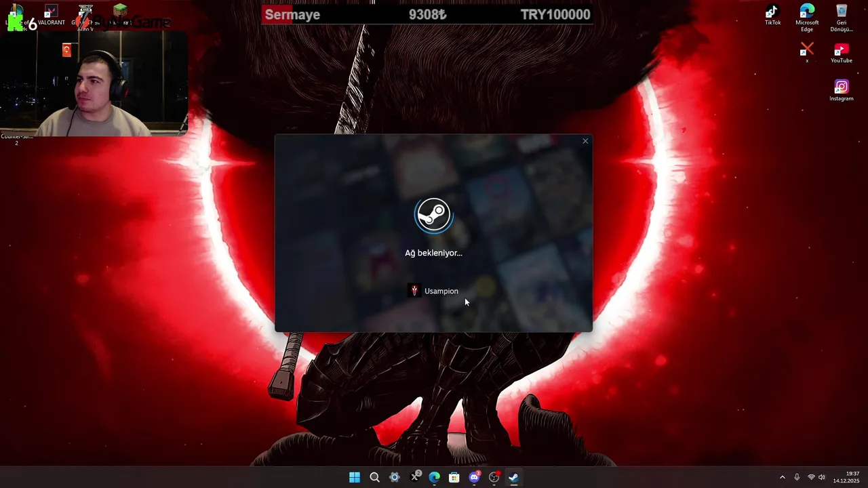The image size is (868, 488).
Task: Open the X app in the taskbar
Action: point(415,477)
